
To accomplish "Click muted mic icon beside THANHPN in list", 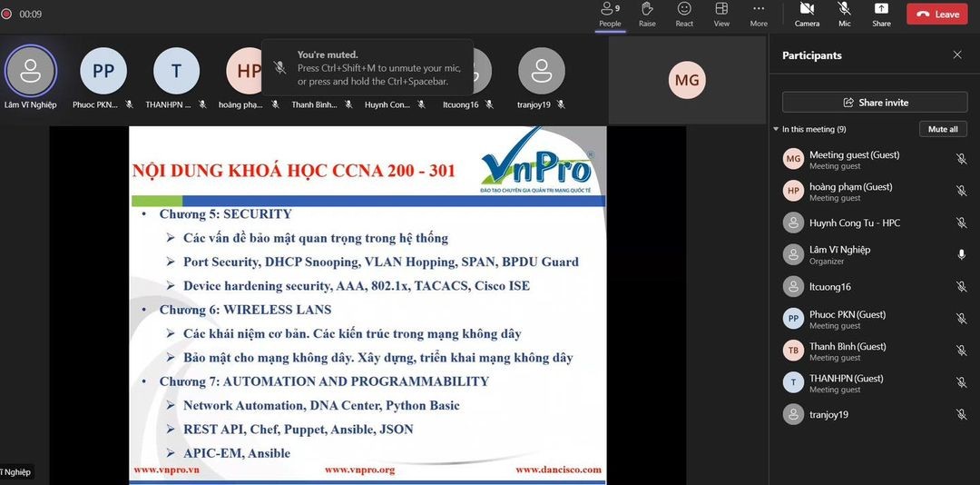I will point(961,382).
